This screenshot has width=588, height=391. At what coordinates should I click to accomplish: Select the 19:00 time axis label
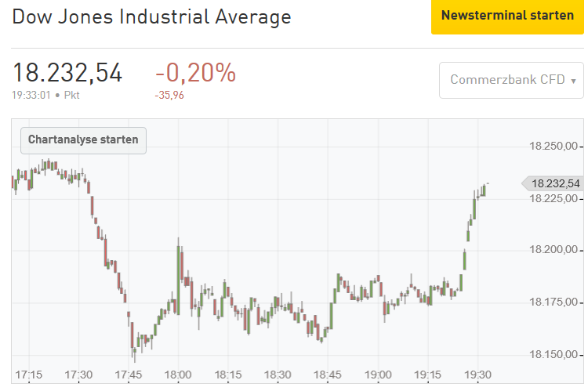pyautogui.click(x=378, y=374)
